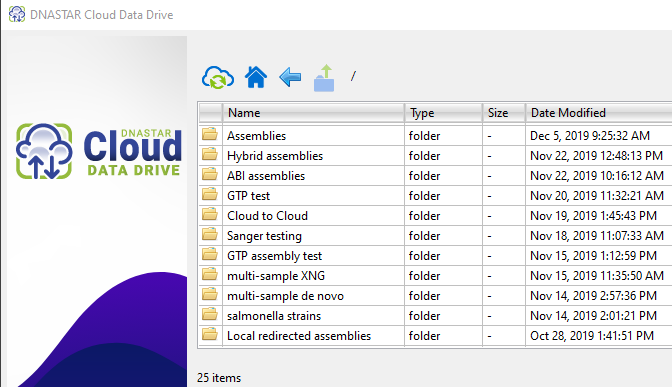Select the 'salmonella strains' name
672x387 pixels.
273,316
